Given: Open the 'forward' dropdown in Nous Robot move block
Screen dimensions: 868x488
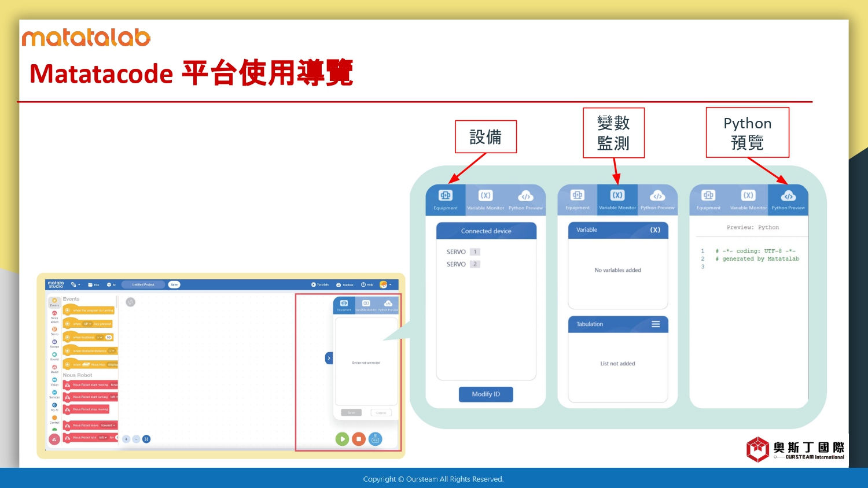Looking at the screenshot, I should pyautogui.click(x=108, y=425).
